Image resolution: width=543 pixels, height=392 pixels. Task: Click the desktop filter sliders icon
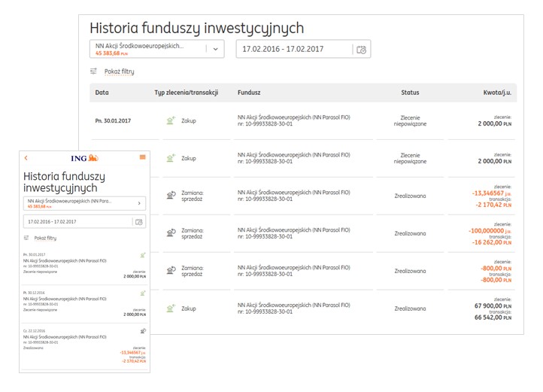94,71
